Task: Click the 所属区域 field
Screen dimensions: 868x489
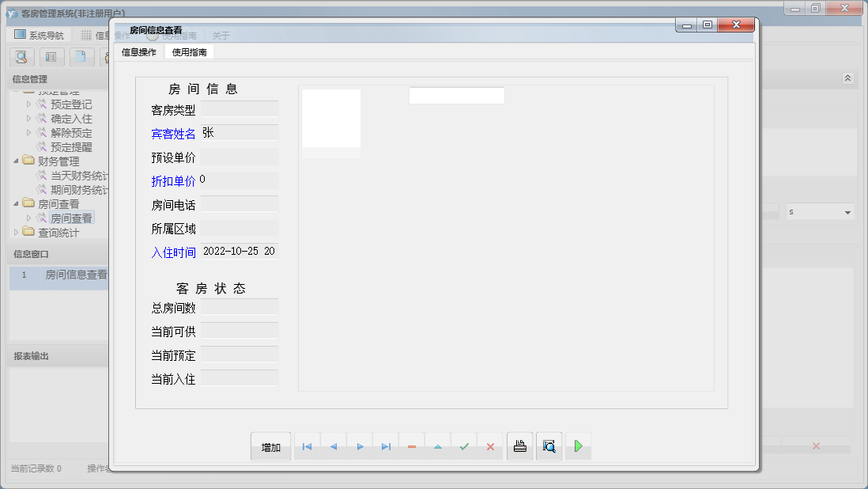Action: 240,228
